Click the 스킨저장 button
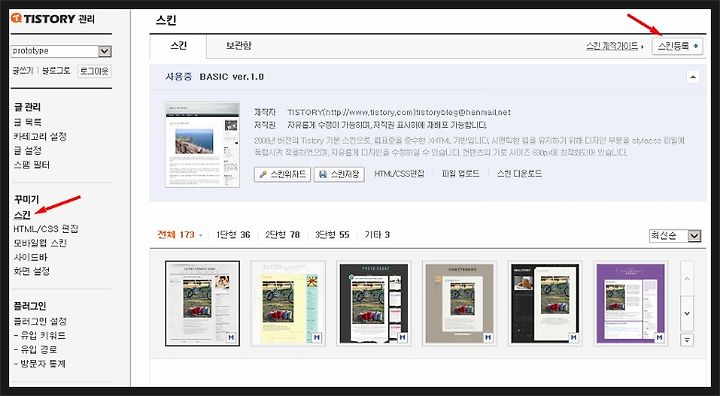 [x=339, y=175]
